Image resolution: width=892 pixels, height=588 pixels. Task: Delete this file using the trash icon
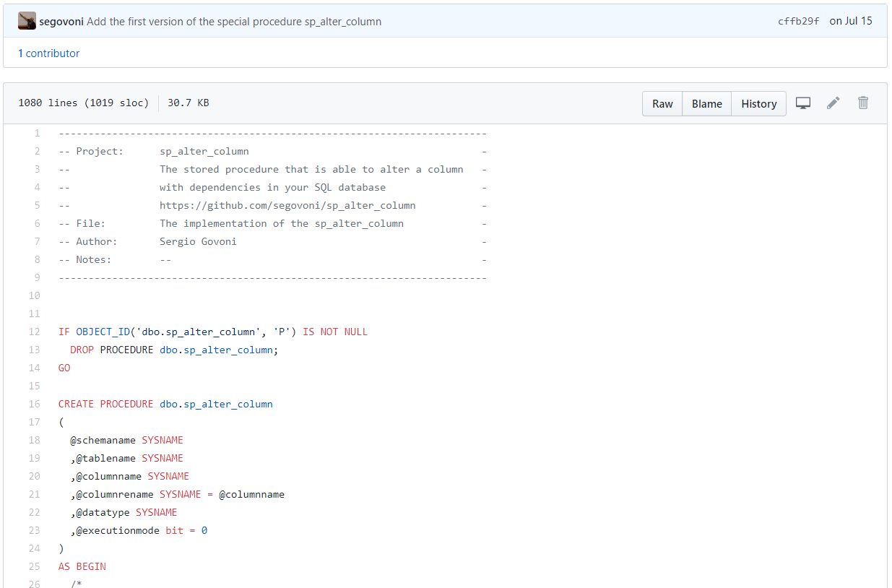click(863, 103)
